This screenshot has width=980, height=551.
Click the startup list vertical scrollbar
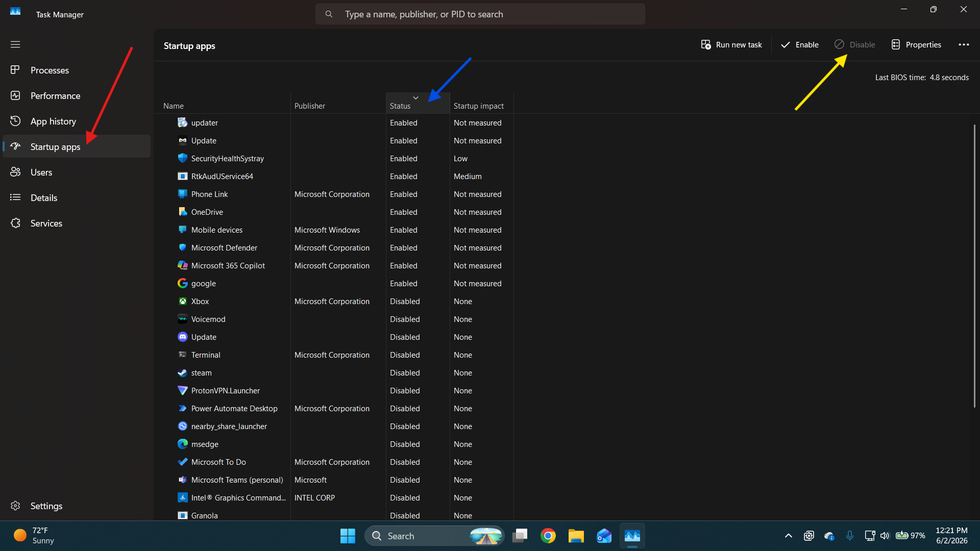point(974,265)
